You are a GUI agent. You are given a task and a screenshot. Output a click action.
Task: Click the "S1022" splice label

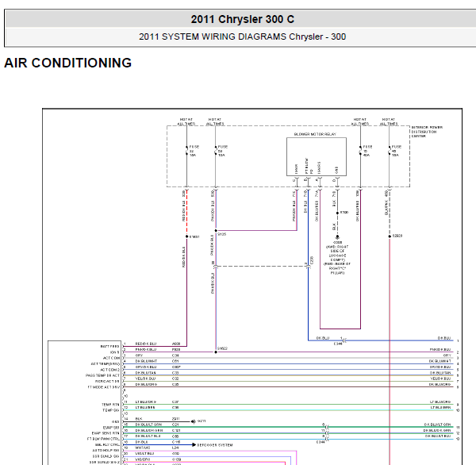pyautogui.click(x=222, y=348)
